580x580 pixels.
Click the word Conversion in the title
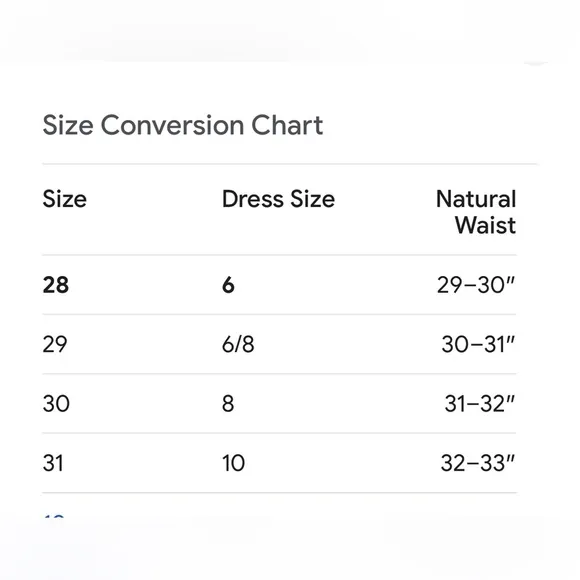[x=172, y=125]
